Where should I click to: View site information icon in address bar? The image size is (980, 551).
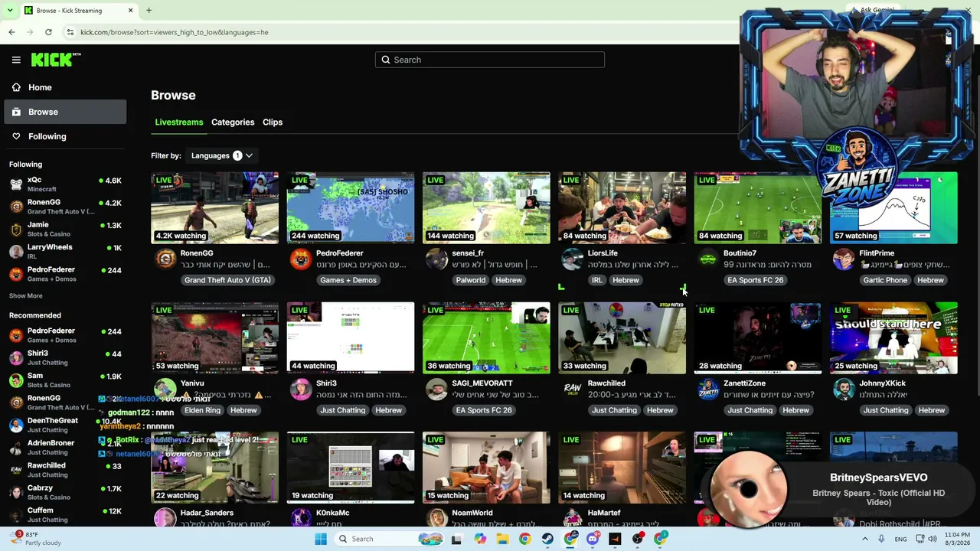pyautogui.click(x=70, y=32)
